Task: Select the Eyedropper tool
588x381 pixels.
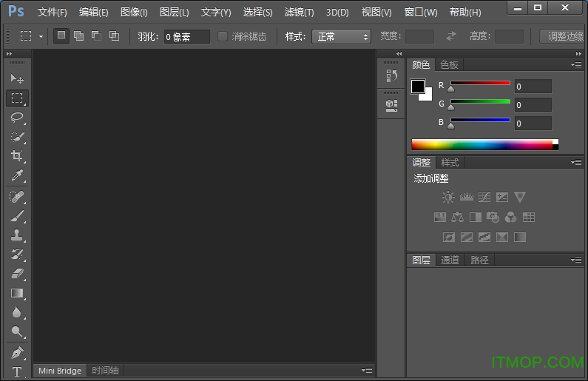Action: (17, 175)
